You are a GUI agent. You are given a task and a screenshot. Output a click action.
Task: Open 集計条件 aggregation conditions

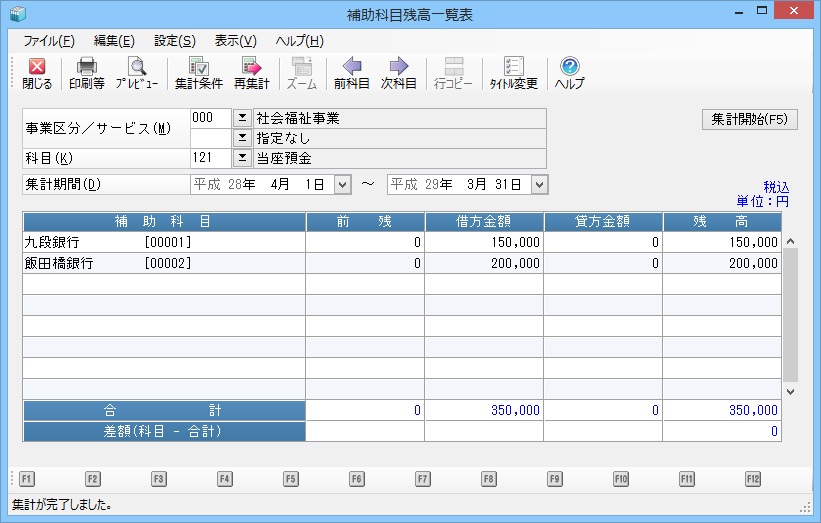coord(198,74)
